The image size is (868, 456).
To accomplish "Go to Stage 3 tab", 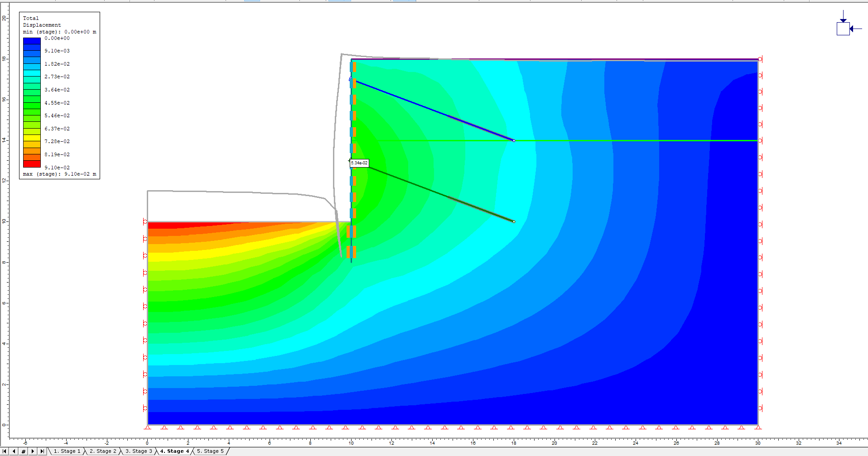I will point(139,451).
